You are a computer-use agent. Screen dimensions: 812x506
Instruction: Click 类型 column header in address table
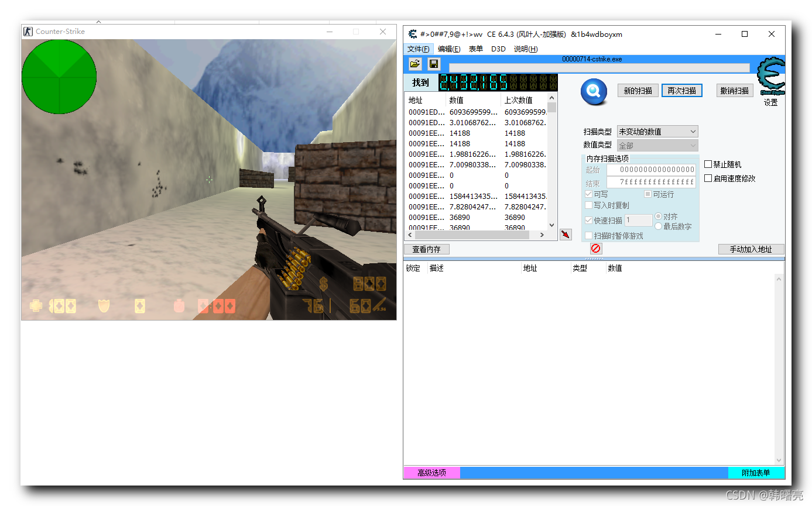point(588,269)
